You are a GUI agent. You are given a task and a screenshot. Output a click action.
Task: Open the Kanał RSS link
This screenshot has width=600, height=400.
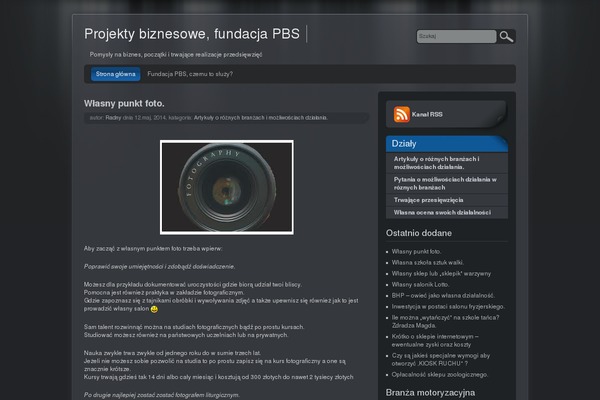pos(427,114)
